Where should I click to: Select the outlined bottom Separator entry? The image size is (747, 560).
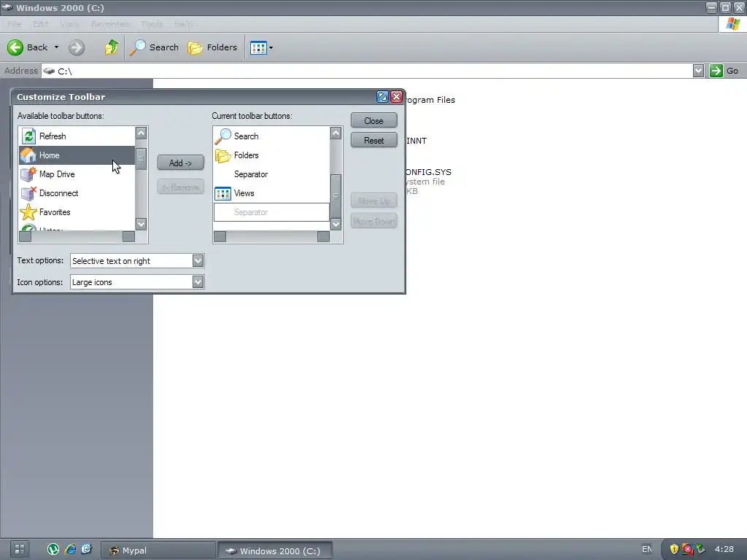click(271, 212)
